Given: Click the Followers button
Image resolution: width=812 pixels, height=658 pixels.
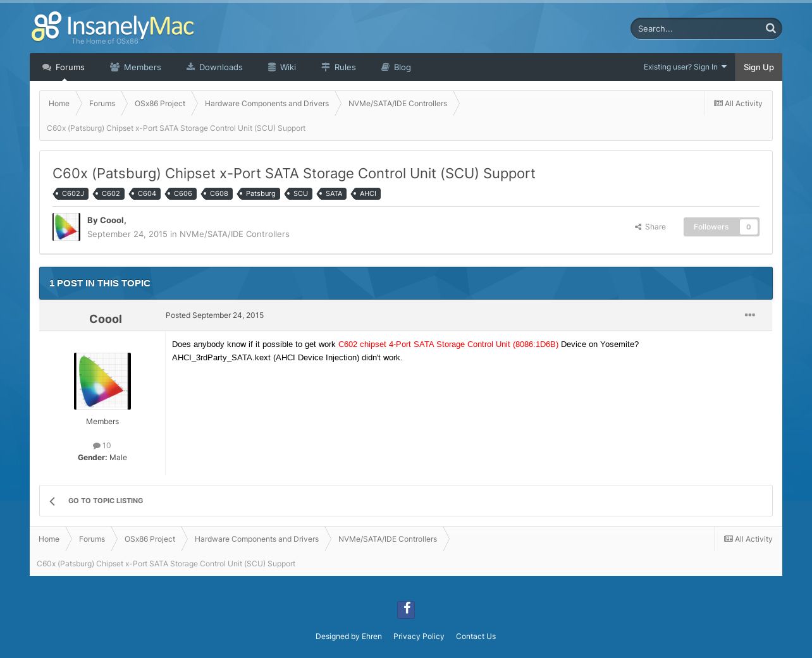Looking at the screenshot, I should (x=711, y=227).
